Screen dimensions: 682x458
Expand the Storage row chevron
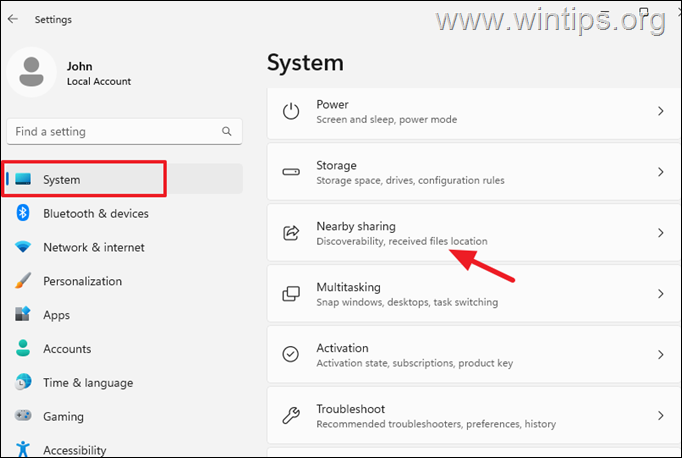(x=661, y=172)
